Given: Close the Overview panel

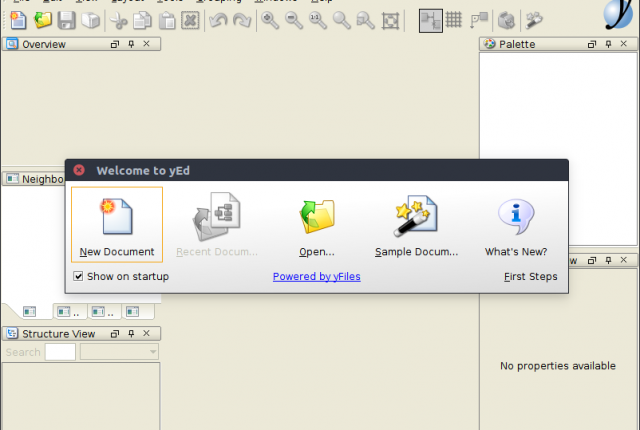Looking at the screenshot, I should click(x=147, y=44).
